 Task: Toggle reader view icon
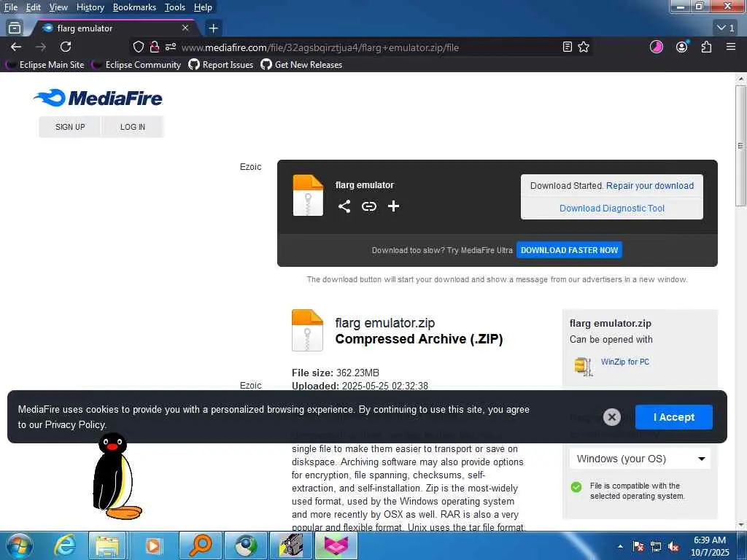[x=568, y=47]
